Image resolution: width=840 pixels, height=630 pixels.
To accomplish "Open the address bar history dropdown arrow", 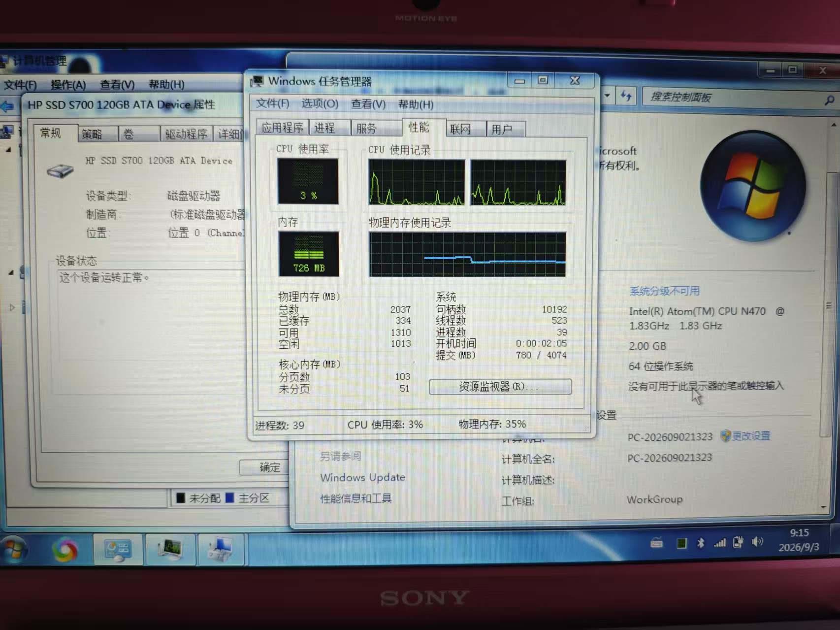I will pyautogui.click(x=607, y=95).
